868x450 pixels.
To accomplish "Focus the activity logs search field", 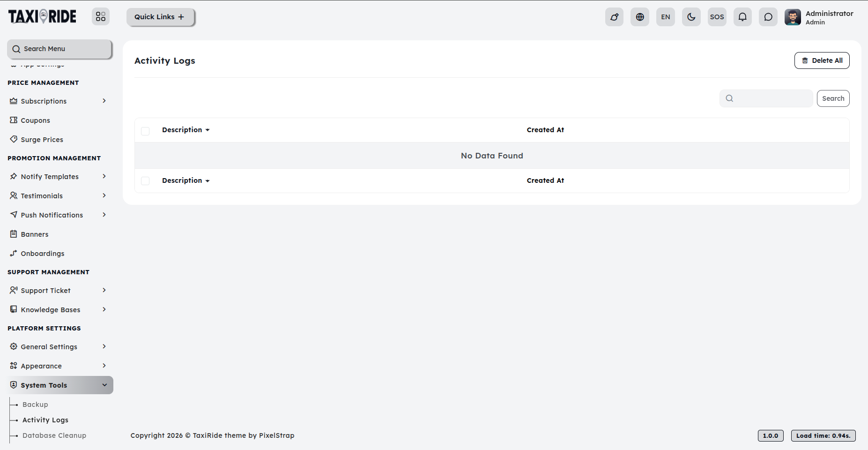I will (766, 98).
